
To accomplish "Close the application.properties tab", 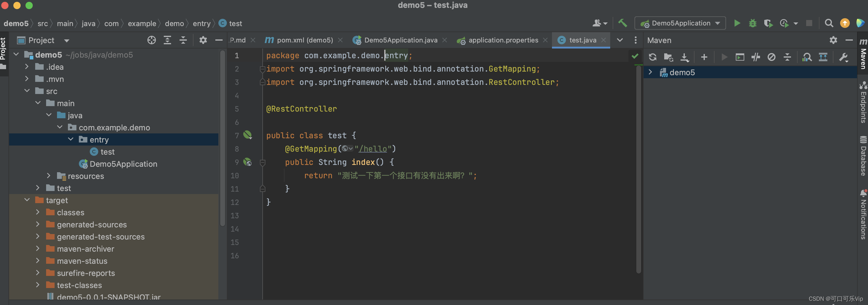I will (x=545, y=40).
